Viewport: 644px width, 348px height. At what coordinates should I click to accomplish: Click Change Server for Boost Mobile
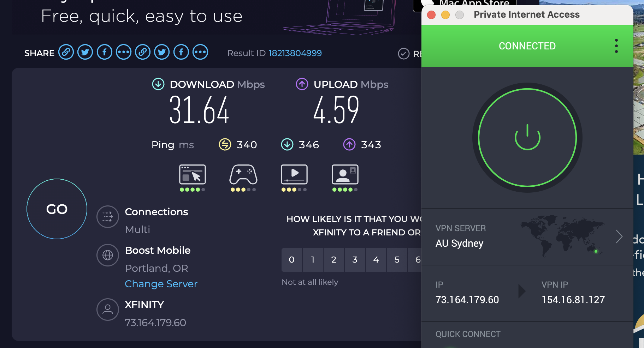(161, 284)
